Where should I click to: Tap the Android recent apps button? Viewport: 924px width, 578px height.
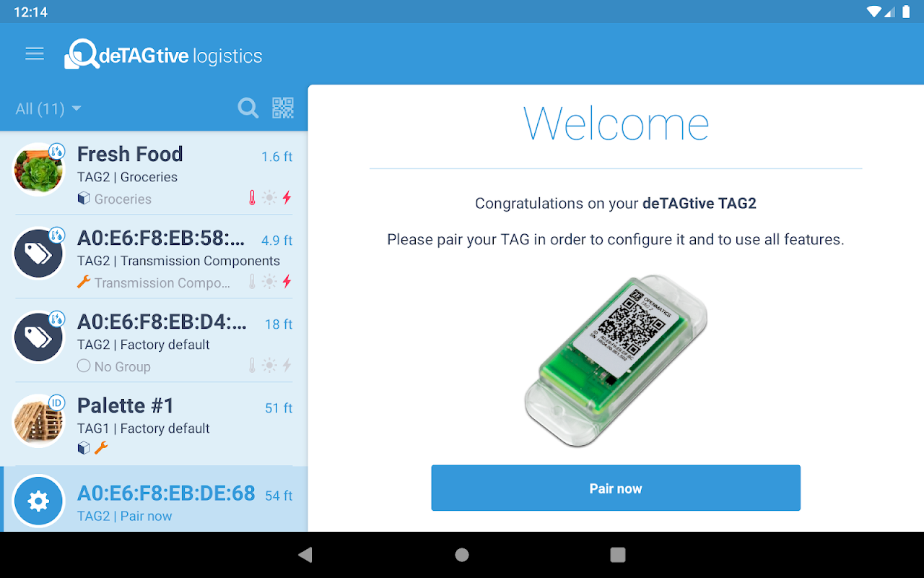click(618, 555)
